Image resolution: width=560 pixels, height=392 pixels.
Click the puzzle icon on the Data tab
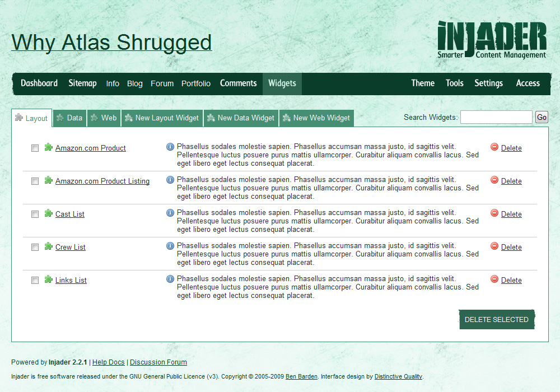coord(60,118)
